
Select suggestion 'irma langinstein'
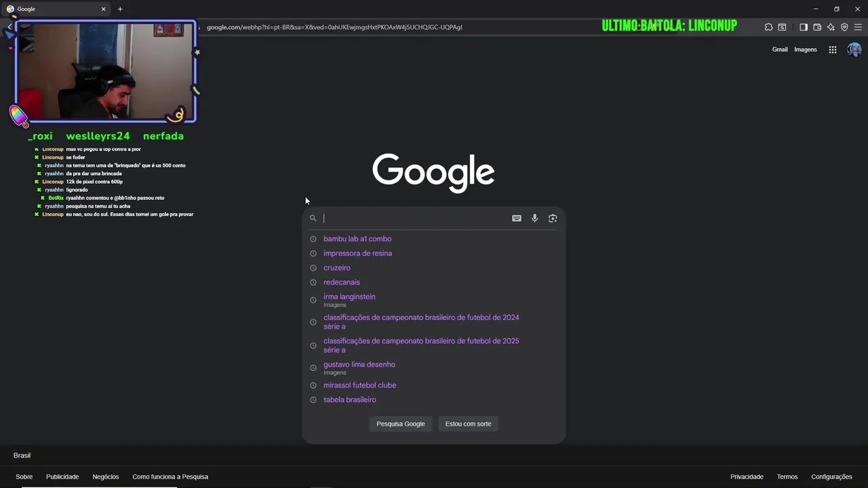click(x=433, y=300)
